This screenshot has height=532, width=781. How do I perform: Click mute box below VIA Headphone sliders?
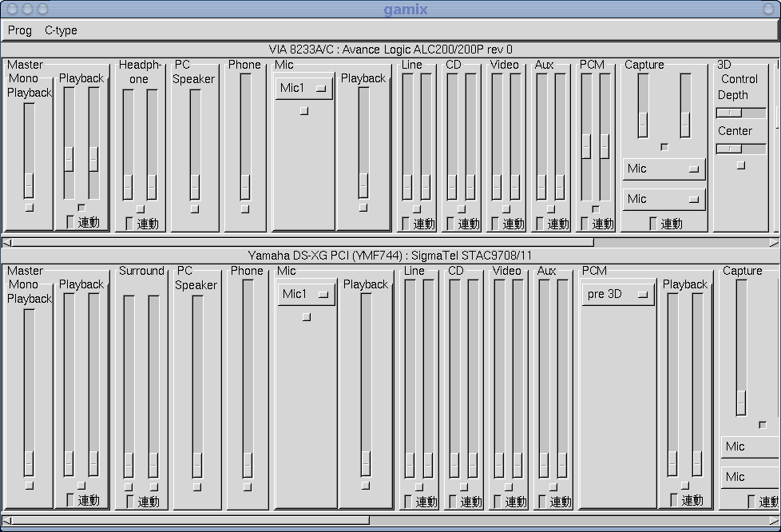pyautogui.click(x=141, y=208)
